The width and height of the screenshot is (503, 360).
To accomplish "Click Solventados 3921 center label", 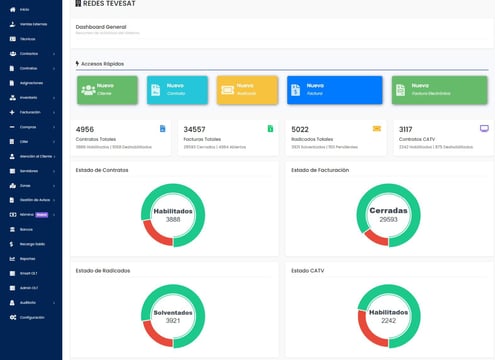I will tap(173, 316).
